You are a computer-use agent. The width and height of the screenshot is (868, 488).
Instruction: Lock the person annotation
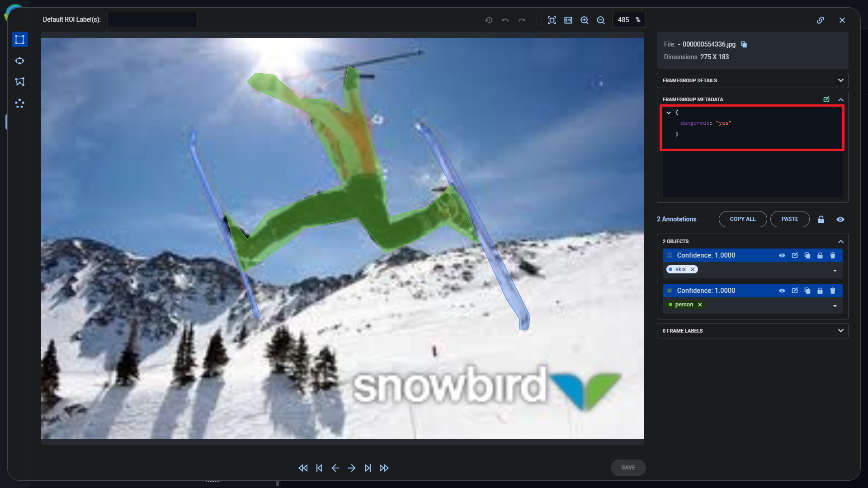(x=821, y=291)
